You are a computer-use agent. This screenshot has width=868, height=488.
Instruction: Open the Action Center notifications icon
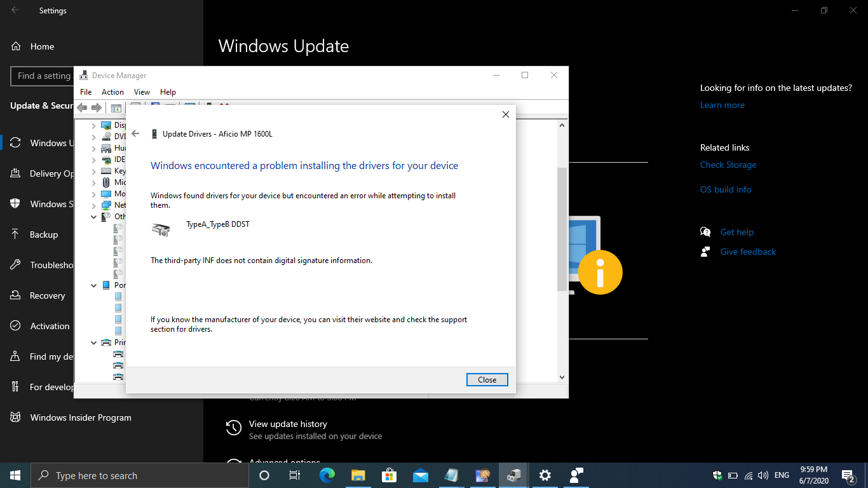(x=848, y=475)
